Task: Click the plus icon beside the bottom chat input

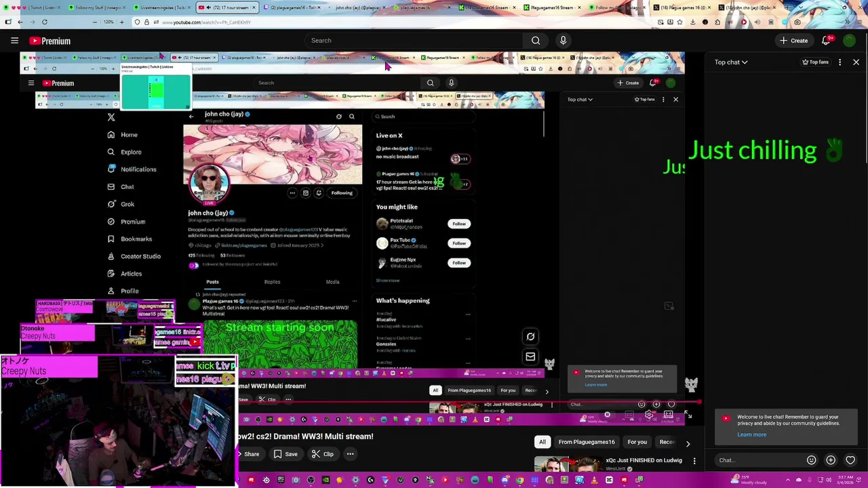Action: [831, 460]
